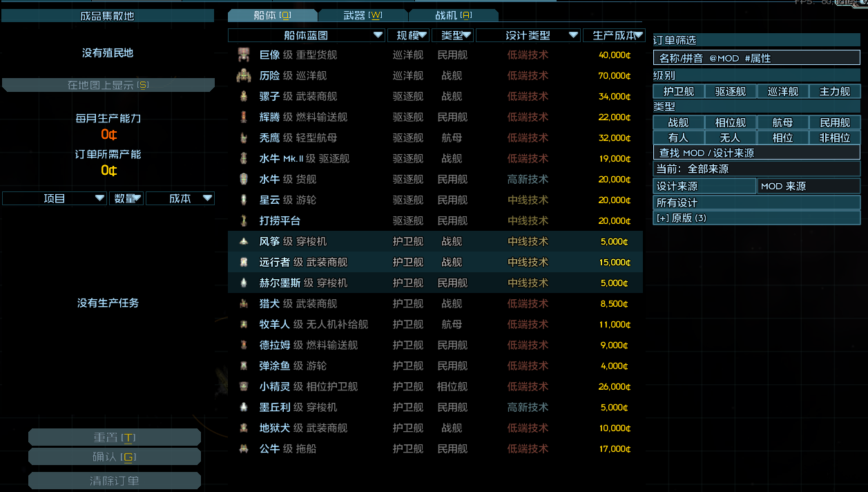This screenshot has width=868, height=492.
Task: Expand the [+] 原版 (3) source group
Action: point(757,218)
